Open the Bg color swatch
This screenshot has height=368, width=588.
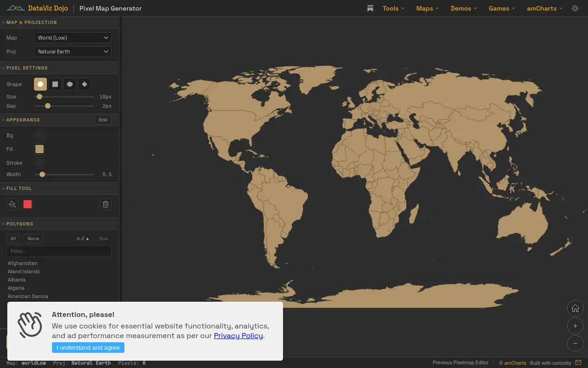pos(40,135)
